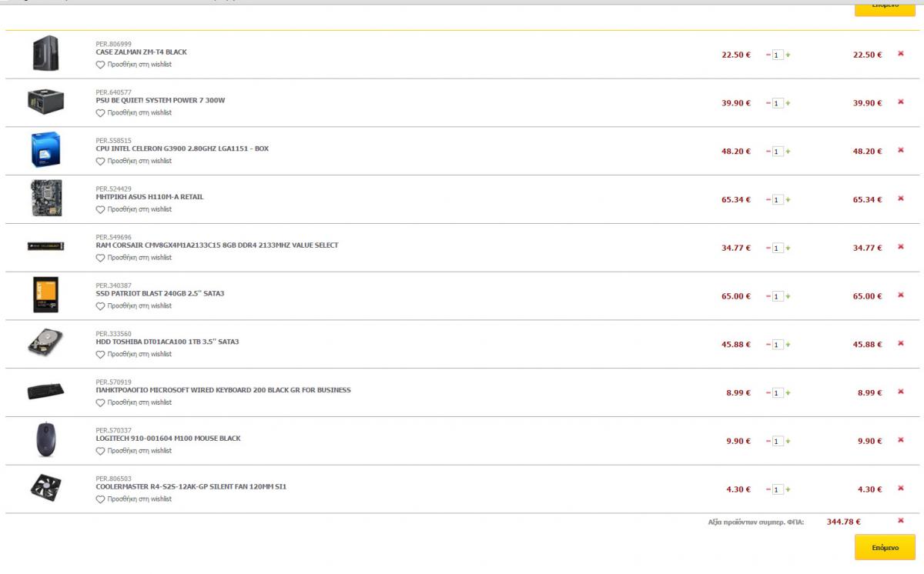This screenshot has width=924, height=574.
Task: Open the Coolermaster fan thumbnail
Action: (45, 488)
